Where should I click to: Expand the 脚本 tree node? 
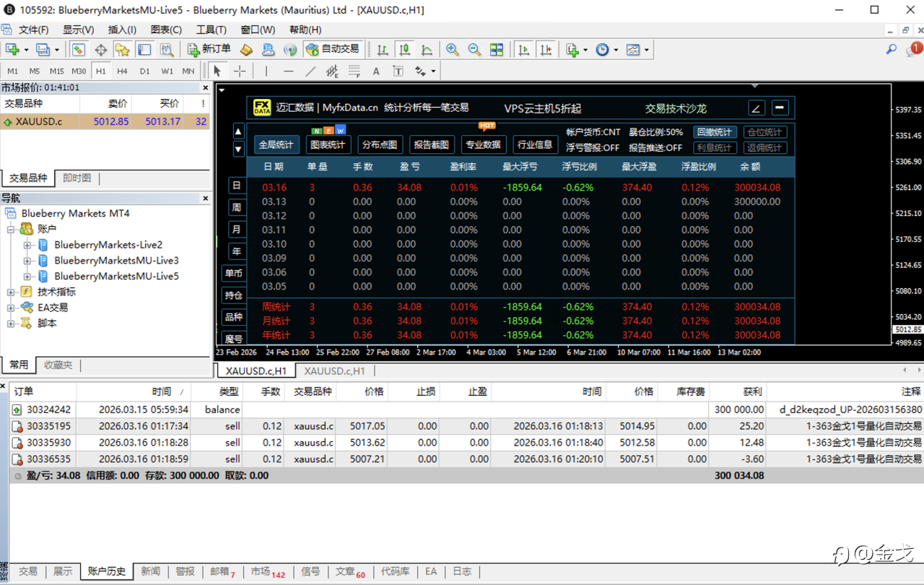pos(11,324)
